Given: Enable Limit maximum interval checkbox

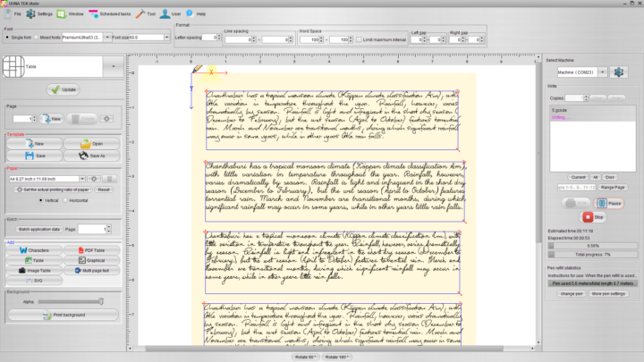Looking at the screenshot, I should 359,40.
